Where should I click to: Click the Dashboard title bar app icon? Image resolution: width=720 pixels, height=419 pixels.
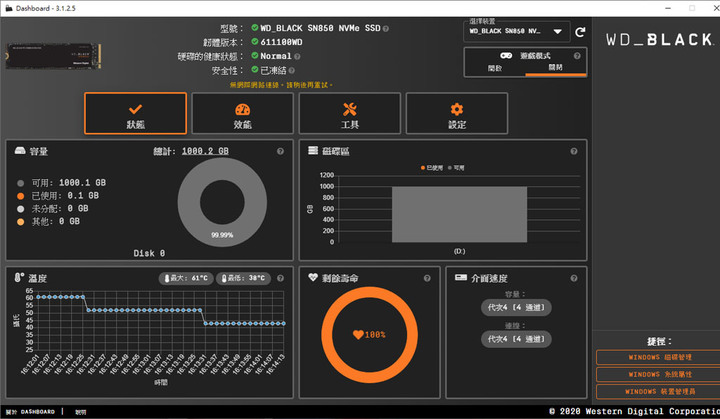(9, 8)
